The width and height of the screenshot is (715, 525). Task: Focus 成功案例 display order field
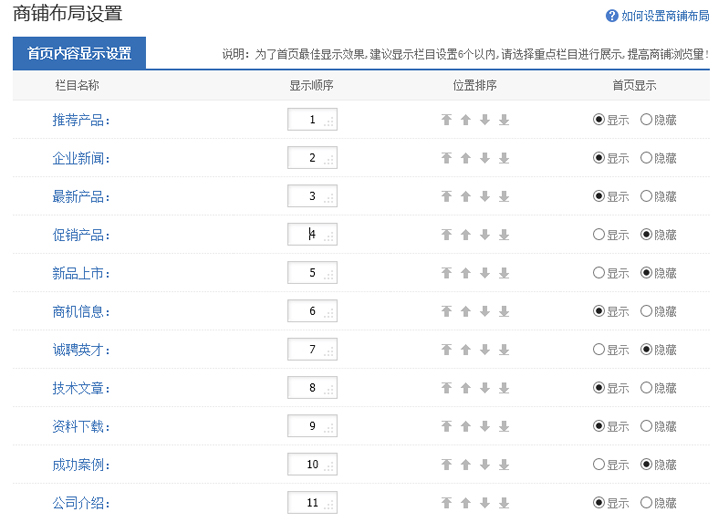(312, 464)
